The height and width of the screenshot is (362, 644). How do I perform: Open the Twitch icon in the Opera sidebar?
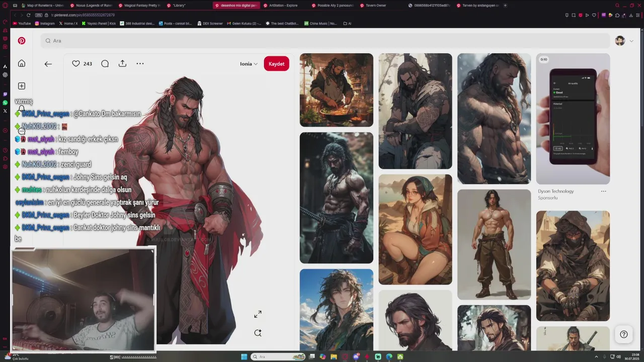(5, 94)
